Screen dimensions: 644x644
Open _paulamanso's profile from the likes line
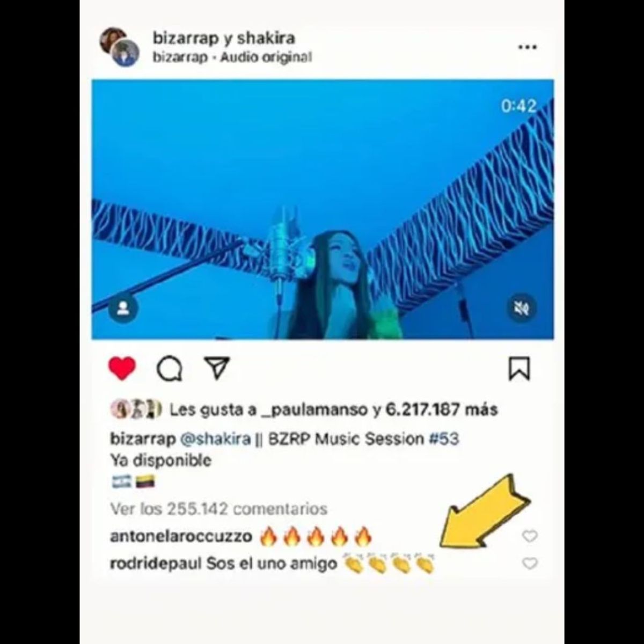pos(315,410)
